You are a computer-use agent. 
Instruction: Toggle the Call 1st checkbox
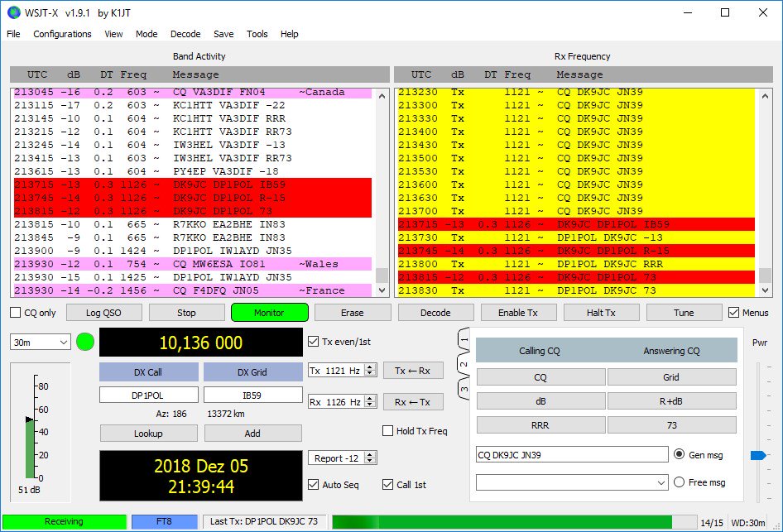(x=387, y=485)
